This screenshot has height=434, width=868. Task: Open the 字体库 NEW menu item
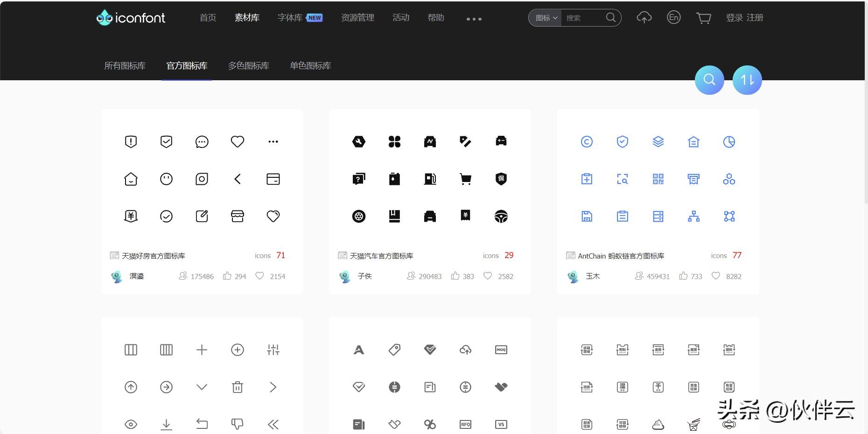300,18
